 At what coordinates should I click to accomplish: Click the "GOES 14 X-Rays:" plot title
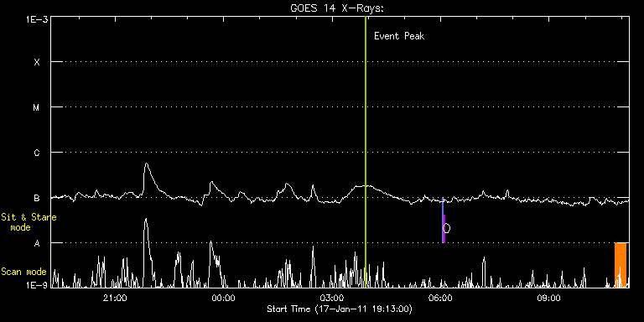pos(337,8)
